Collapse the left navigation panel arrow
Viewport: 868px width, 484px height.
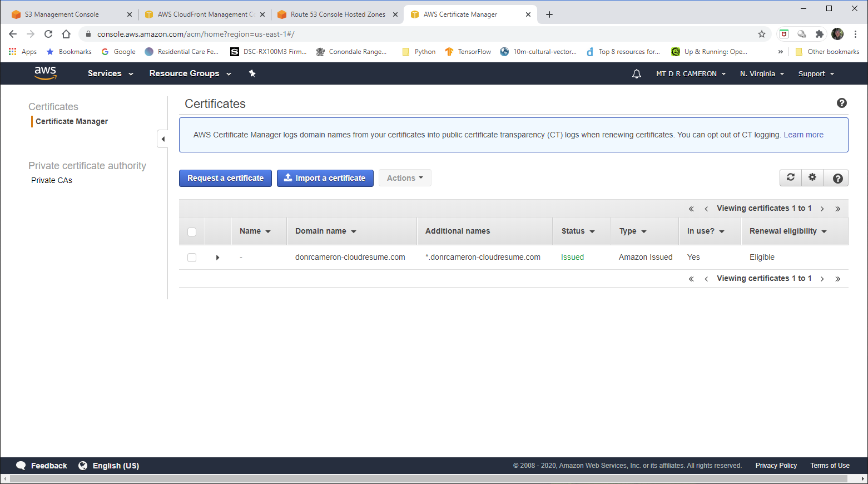coord(163,139)
